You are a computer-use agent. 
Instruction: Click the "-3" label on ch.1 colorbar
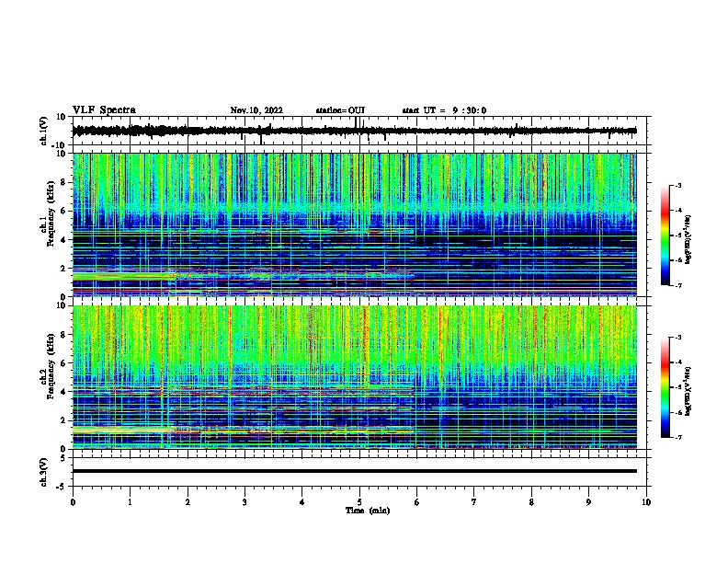point(678,185)
